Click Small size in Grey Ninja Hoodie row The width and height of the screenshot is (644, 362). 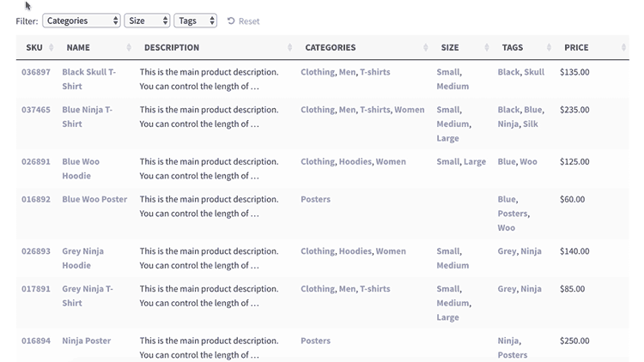click(448, 251)
